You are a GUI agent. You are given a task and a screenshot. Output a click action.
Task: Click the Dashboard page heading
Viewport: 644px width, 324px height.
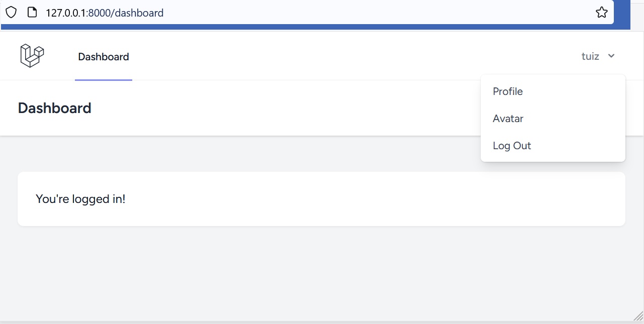point(54,108)
